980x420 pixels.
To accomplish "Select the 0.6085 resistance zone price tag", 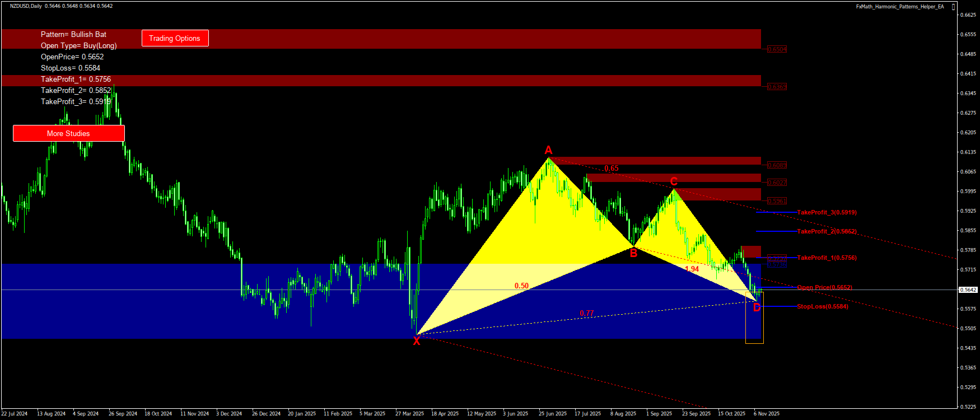I will [777, 165].
